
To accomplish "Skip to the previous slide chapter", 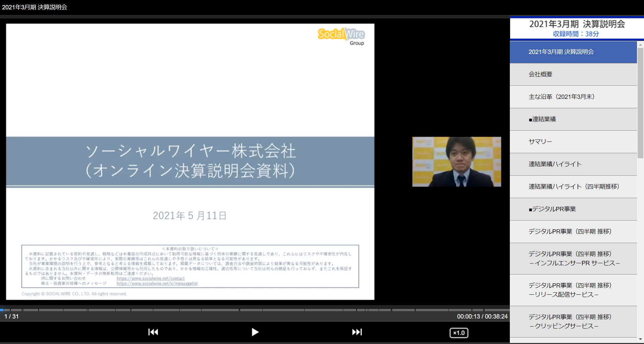I will coord(153,332).
